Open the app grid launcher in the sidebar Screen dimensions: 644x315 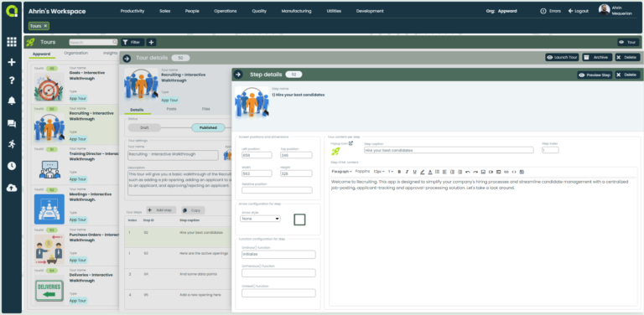pyautogui.click(x=12, y=41)
